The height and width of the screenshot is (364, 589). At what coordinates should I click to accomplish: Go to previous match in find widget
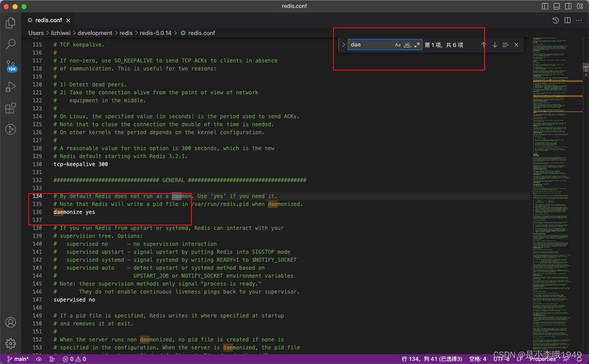pos(484,45)
